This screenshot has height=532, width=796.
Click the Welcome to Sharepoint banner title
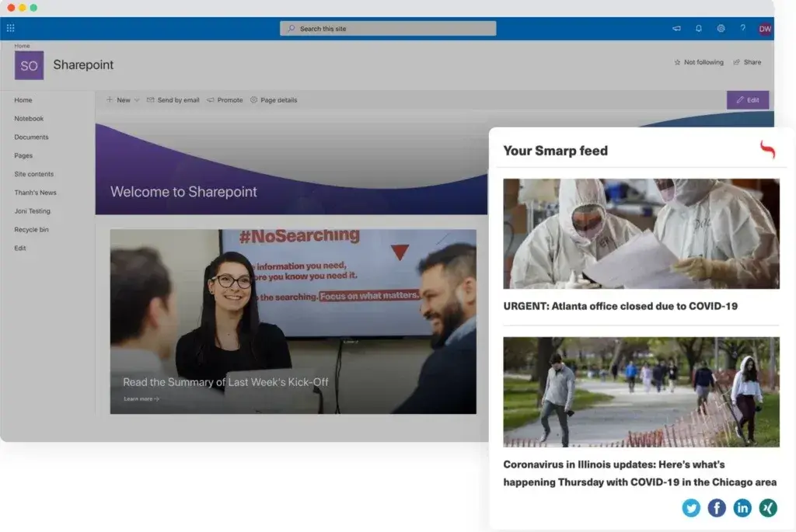point(183,192)
